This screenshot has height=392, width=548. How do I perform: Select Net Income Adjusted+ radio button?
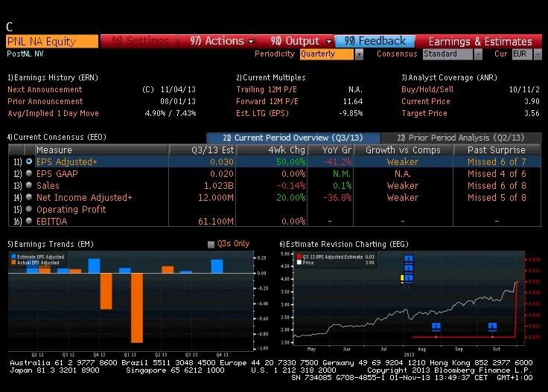tap(29, 197)
